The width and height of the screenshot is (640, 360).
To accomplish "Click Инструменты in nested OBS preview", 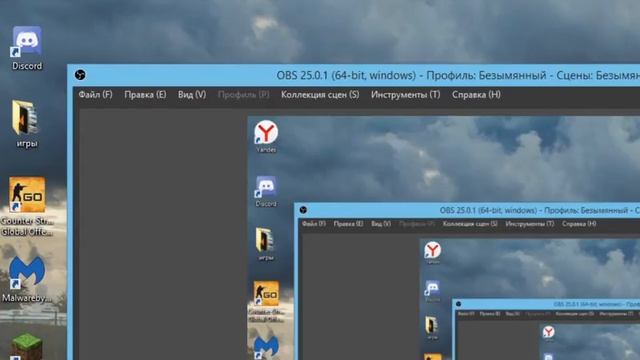I will coord(529,224).
